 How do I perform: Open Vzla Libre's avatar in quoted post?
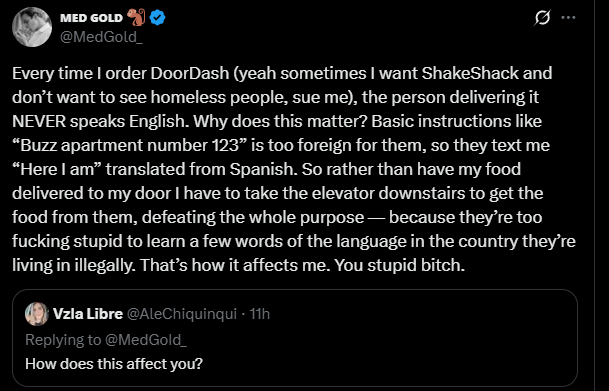pyautogui.click(x=37, y=314)
